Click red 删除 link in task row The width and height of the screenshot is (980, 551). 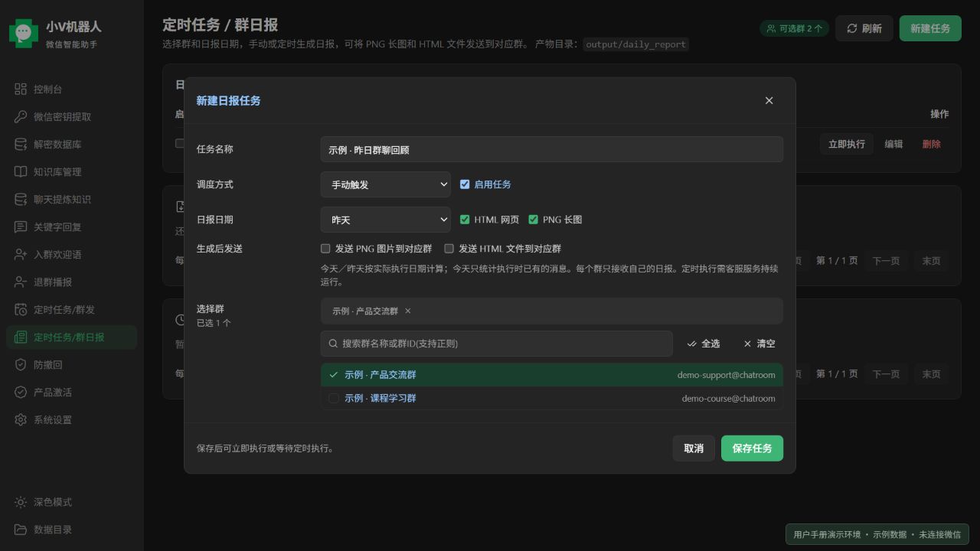[932, 144]
